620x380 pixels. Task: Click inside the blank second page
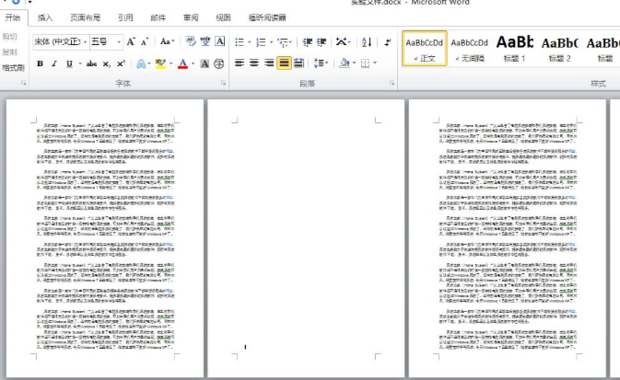(x=306, y=237)
